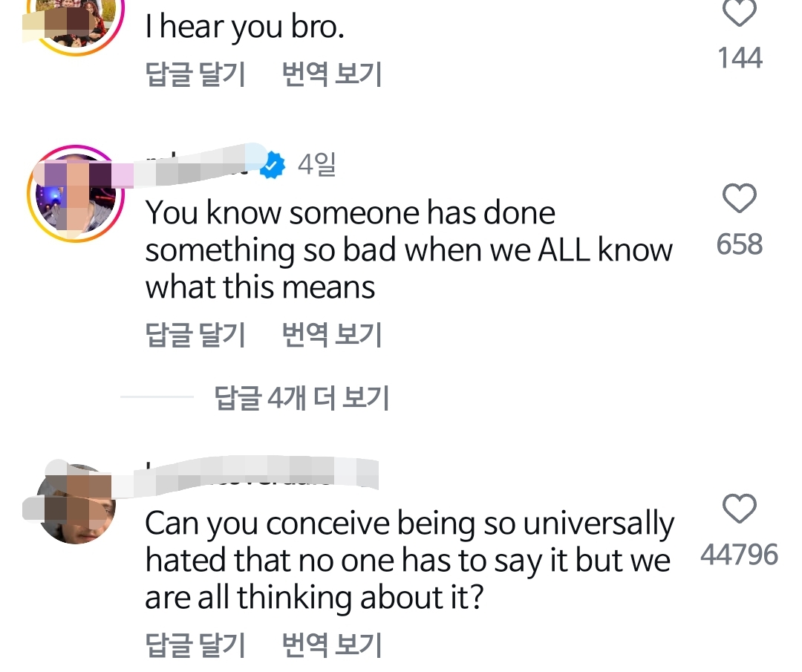
Task: Click the "4일" comment timestamp
Action: tap(317, 165)
